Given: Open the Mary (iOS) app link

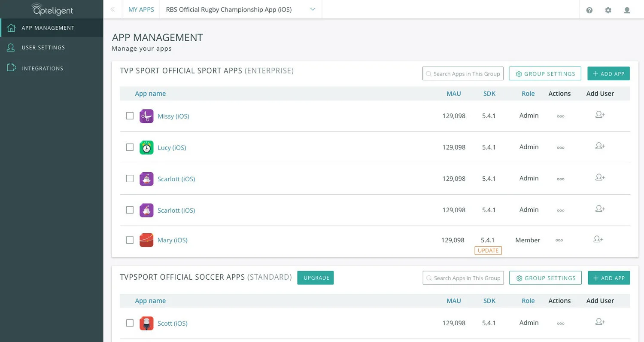Looking at the screenshot, I should [x=173, y=240].
